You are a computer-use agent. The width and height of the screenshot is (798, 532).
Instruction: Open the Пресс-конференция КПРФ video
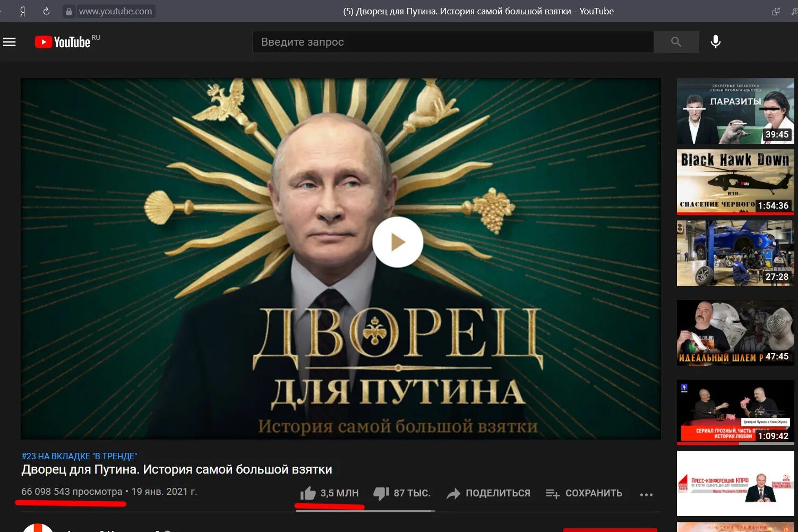735,483
